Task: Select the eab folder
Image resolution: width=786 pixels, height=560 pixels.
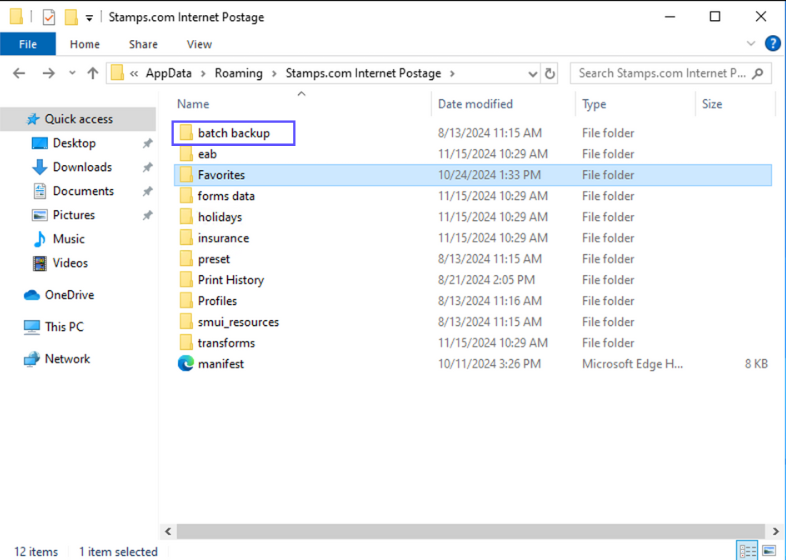Action: [x=207, y=154]
